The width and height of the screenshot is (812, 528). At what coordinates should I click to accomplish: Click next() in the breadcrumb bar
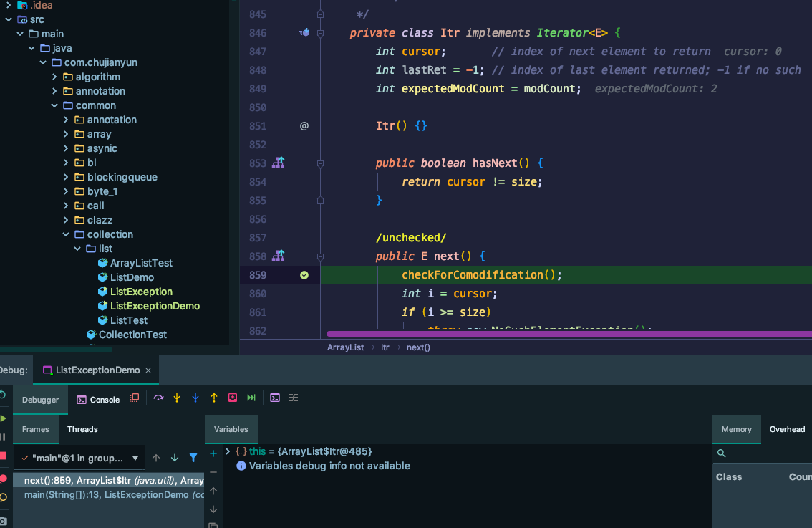pos(418,347)
